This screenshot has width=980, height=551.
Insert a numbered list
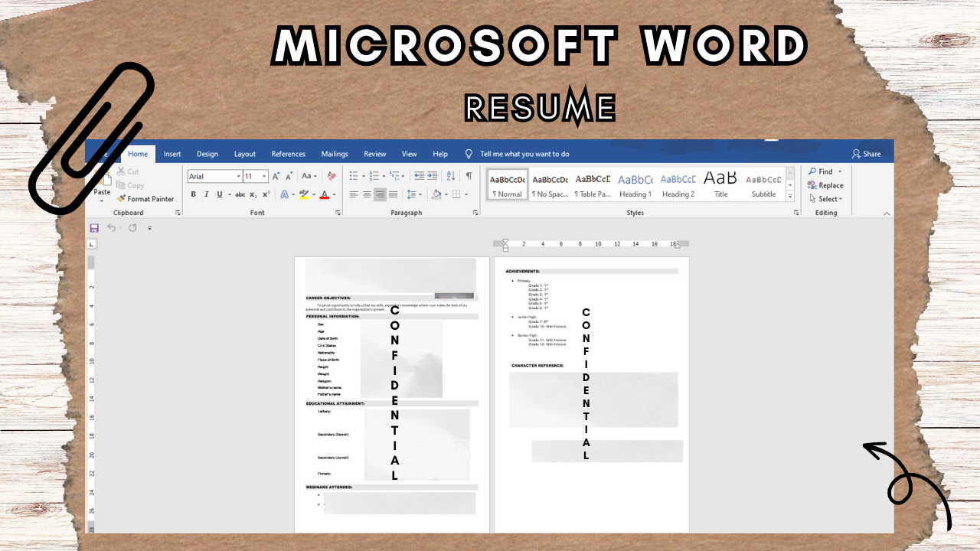tap(375, 176)
